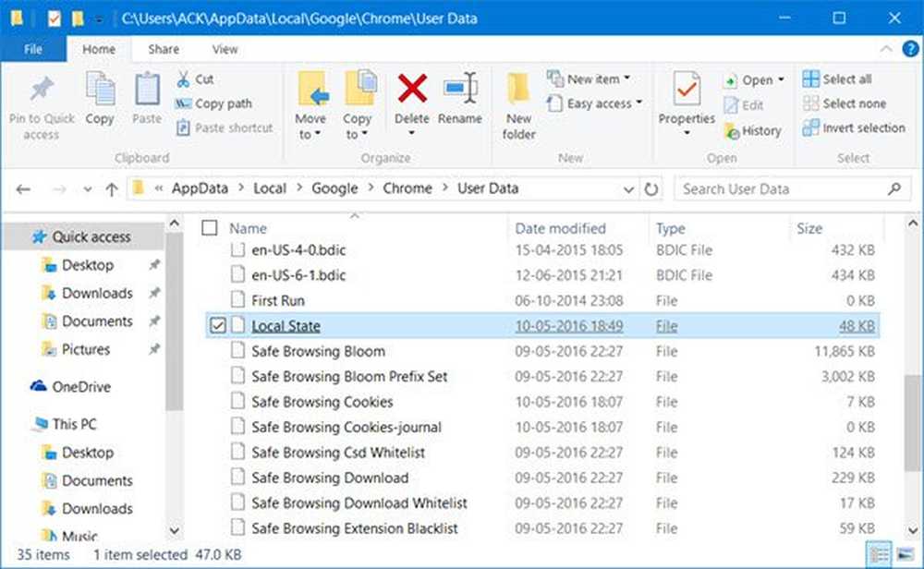Select the en-US-6-1.bdic file

[x=298, y=275]
